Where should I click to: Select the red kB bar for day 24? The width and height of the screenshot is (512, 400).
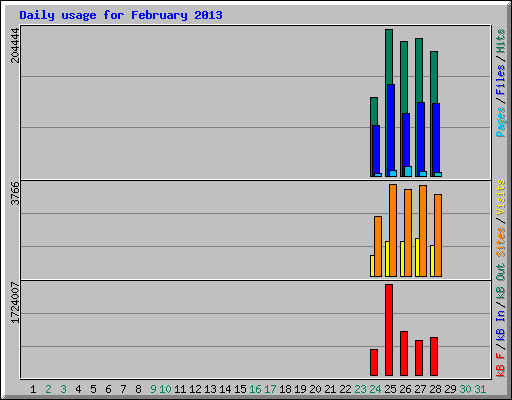pyautogui.click(x=374, y=363)
